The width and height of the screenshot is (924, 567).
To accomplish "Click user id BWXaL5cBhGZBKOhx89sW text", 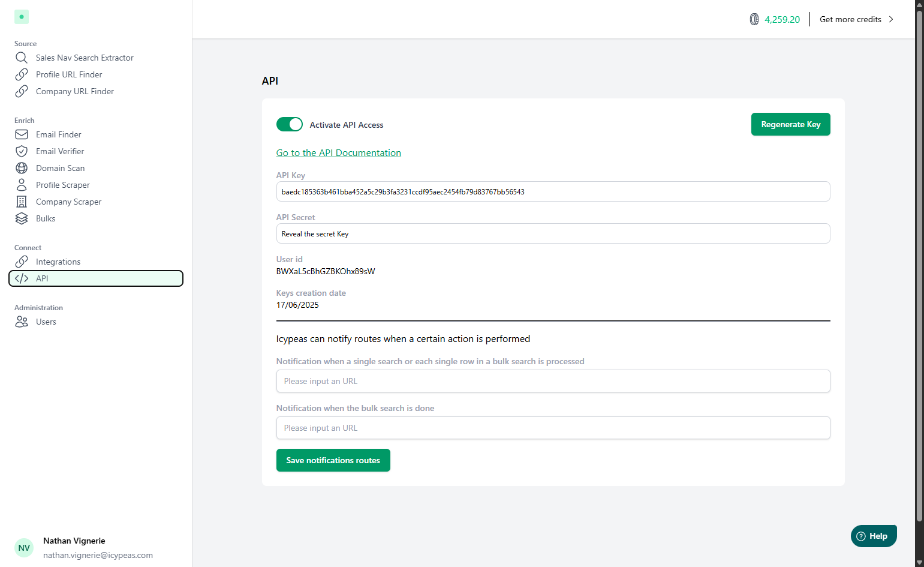I will pos(326,271).
